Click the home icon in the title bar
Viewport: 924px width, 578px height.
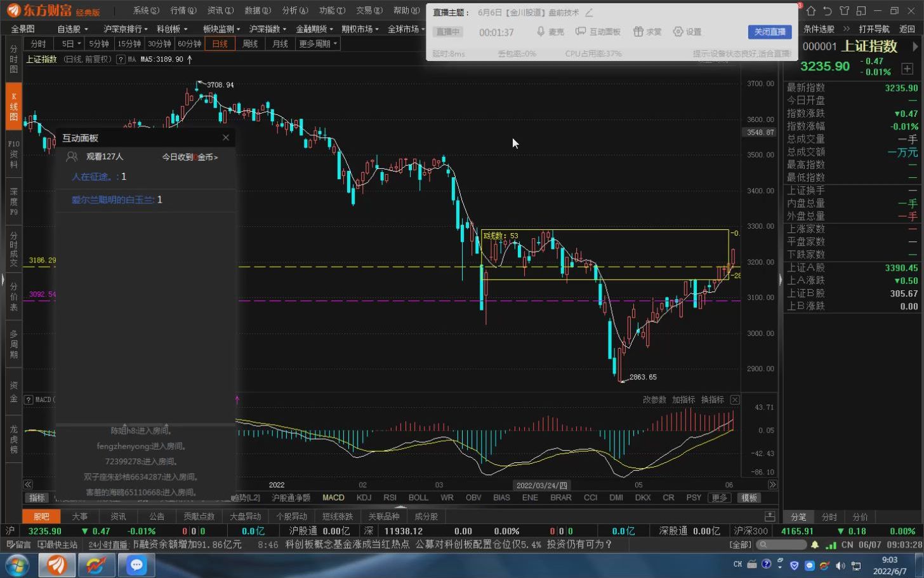[811, 11]
